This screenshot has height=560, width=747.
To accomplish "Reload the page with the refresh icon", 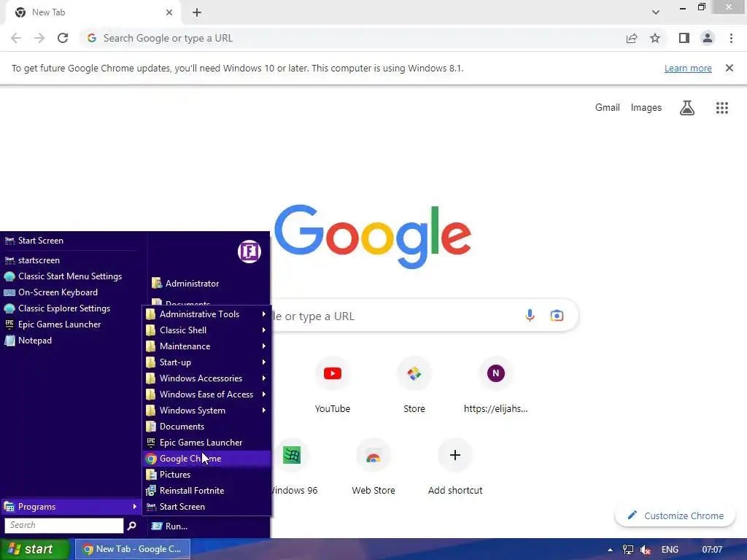I will pos(63,38).
